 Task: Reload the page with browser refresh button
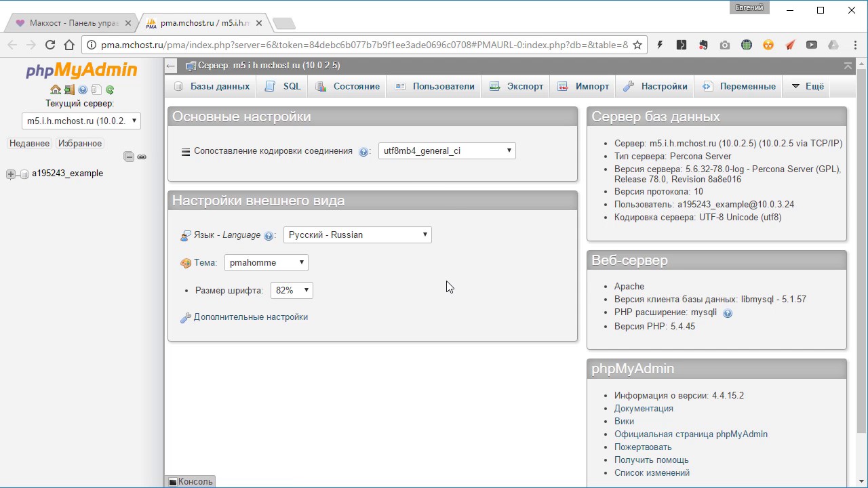50,45
